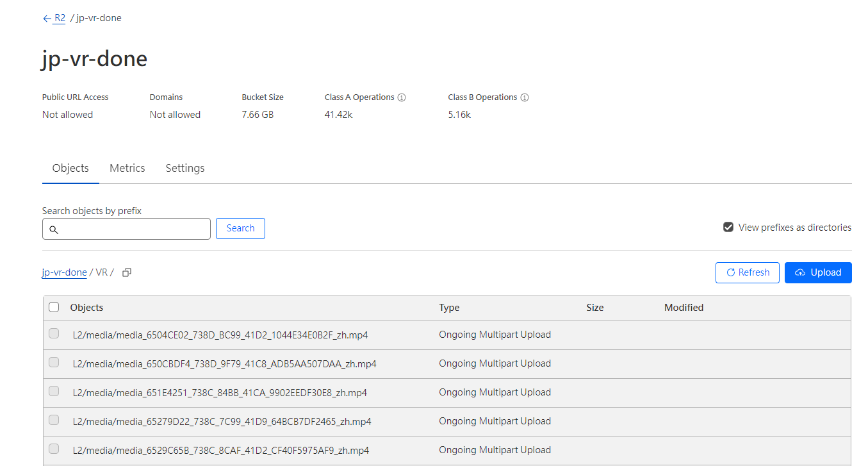This screenshot has height=466, width=868.
Task: Select checkbox for media_650CBDF4 file row
Action: point(54,362)
